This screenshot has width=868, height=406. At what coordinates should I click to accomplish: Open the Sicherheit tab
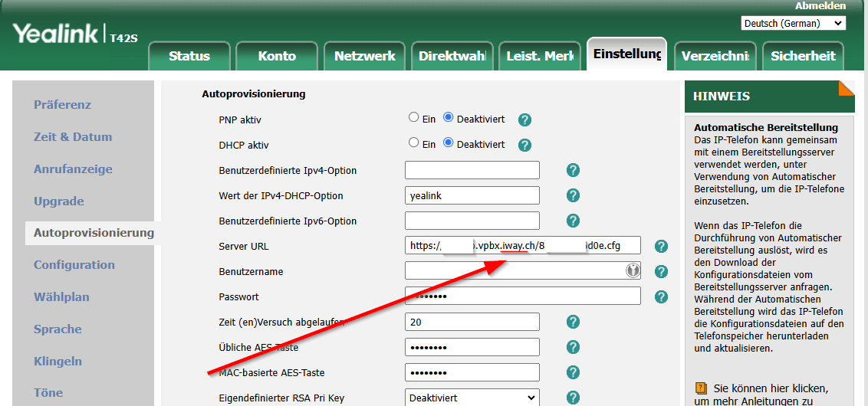(804, 56)
